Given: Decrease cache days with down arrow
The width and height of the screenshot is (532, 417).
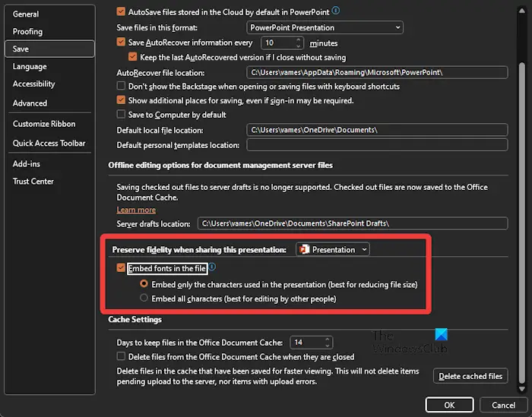Looking at the screenshot, I should 327,346.
